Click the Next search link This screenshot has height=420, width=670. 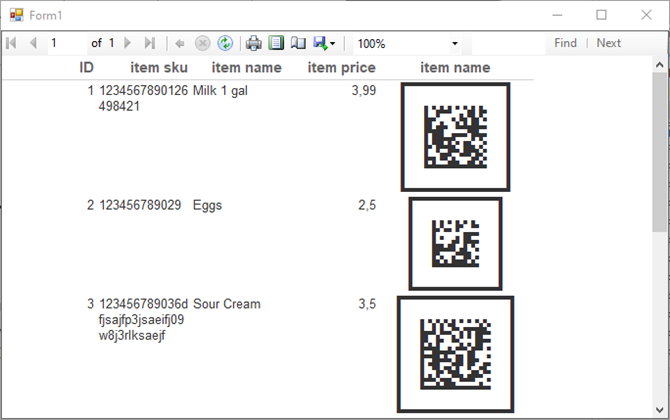coord(608,43)
